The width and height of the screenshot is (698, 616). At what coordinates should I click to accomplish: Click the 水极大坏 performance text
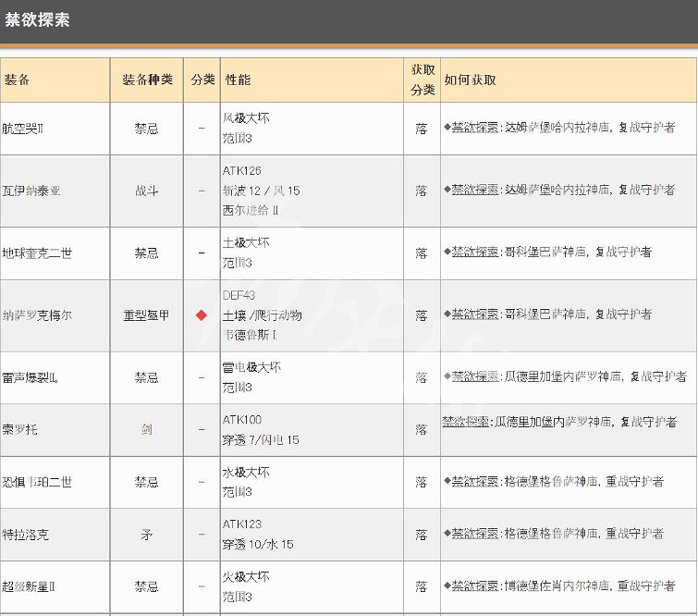(x=246, y=472)
